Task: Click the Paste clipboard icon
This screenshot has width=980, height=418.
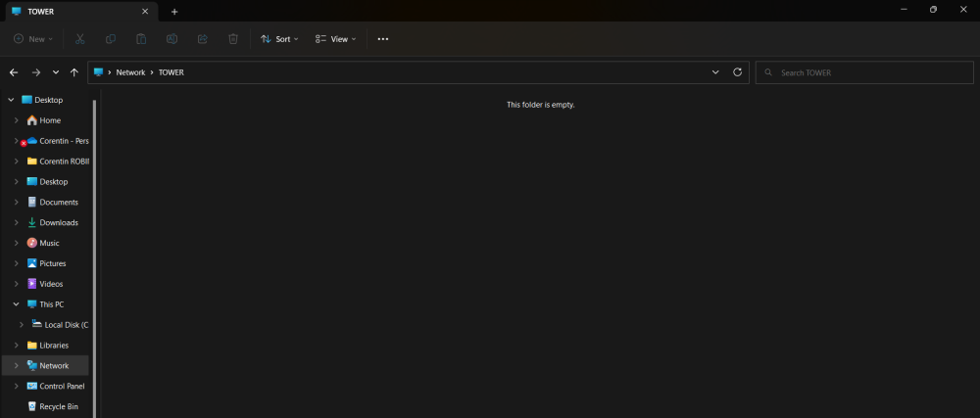Action: [x=141, y=39]
